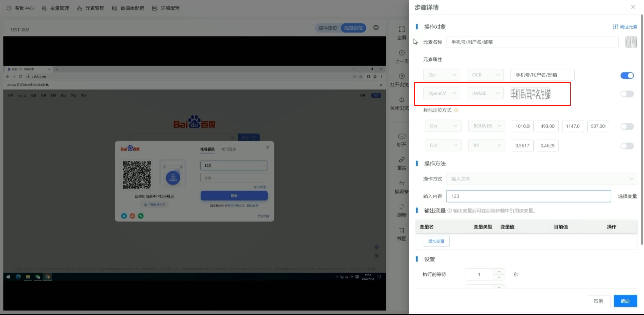Enable the Ocr BOUNDS locator toggle
Screen dimensions: 644x315
point(627,126)
